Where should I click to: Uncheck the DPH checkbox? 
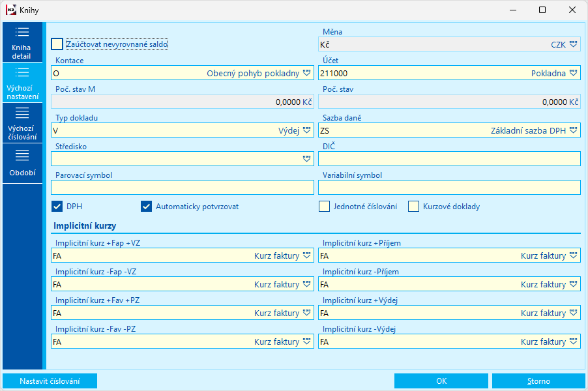pos(57,207)
